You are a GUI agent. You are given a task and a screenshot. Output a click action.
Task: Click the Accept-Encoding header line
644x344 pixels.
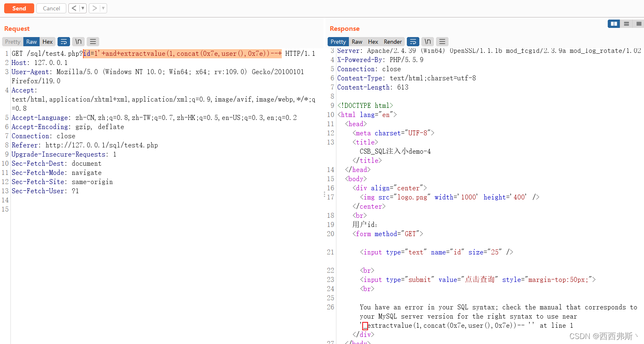[x=68, y=127]
